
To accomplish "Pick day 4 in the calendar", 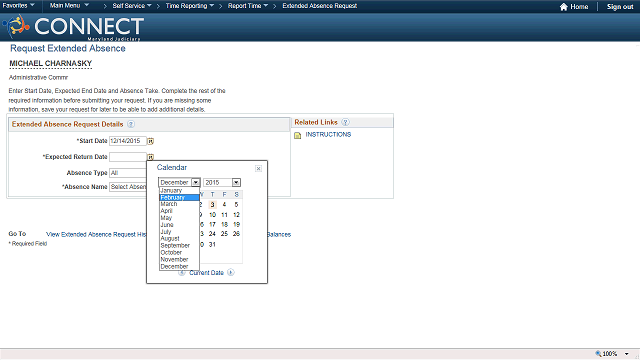I will (224, 204).
